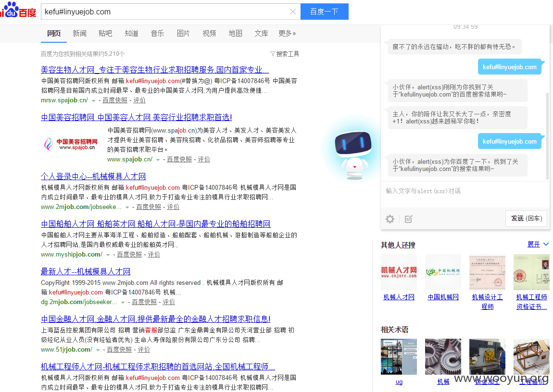Open the 文库 tab
553x392 pixels.
(x=261, y=34)
